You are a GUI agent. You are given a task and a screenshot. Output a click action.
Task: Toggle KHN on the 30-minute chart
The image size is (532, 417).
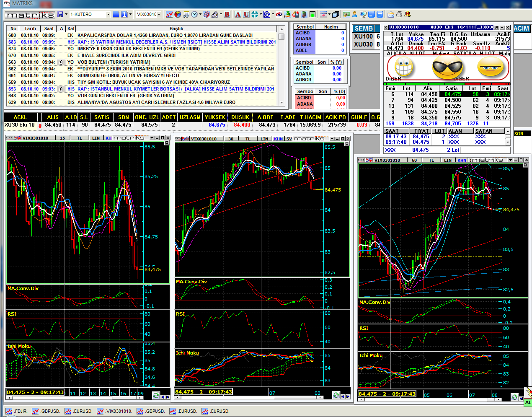tap(278, 139)
